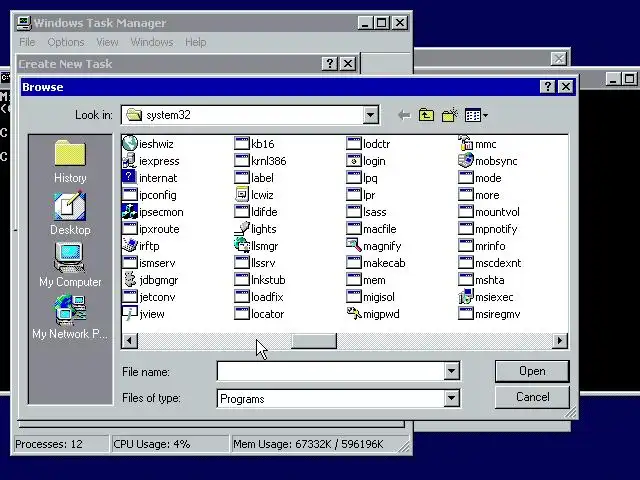Select the ipxroute file
The height and width of the screenshot is (480, 640).
(x=151, y=229)
